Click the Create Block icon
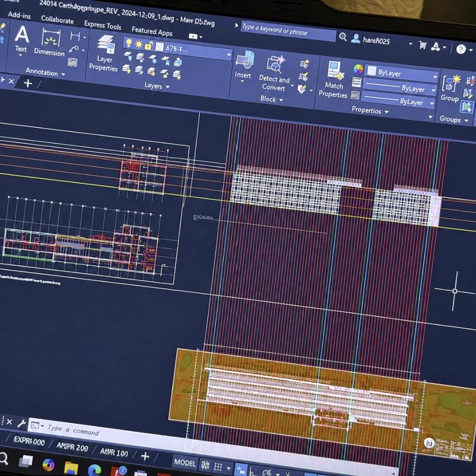This screenshot has width=476, height=476. pos(304,63)
